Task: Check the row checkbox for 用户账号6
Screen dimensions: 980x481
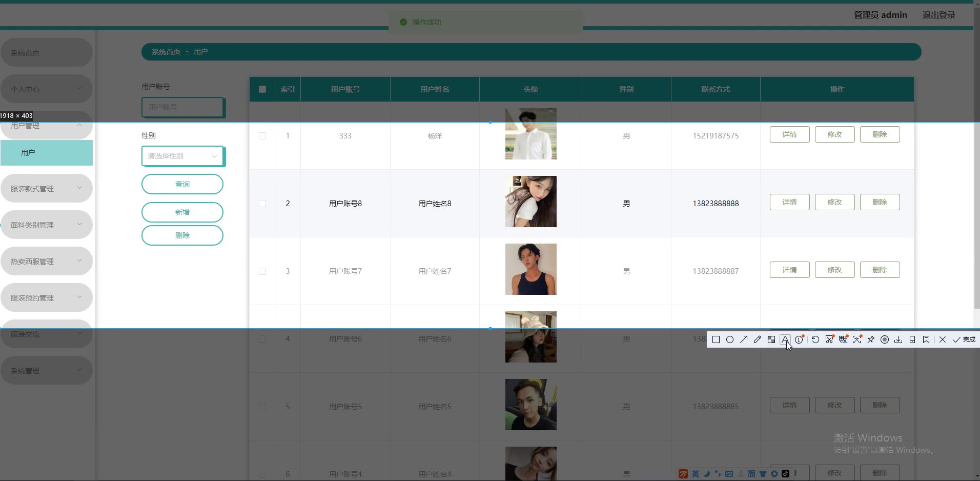Action: [262, 339]
